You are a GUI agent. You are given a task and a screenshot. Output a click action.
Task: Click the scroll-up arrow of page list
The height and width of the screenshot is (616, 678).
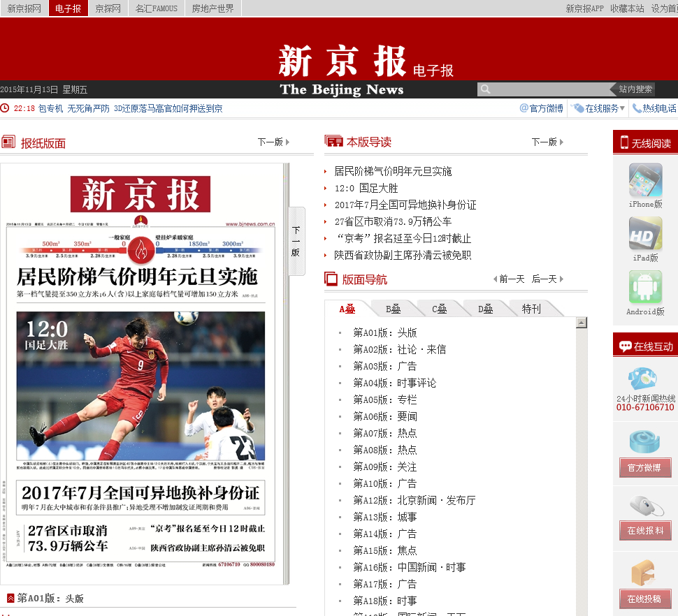click(582, 322)
